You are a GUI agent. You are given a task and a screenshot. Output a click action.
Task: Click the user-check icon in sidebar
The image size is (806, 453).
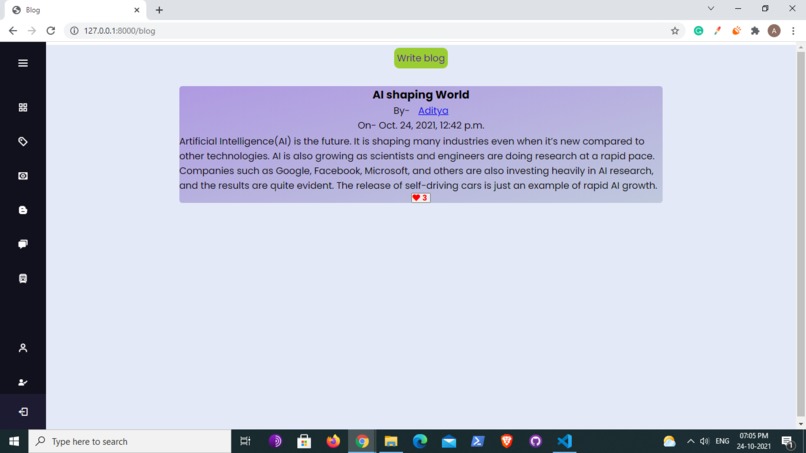click(23, 383)
